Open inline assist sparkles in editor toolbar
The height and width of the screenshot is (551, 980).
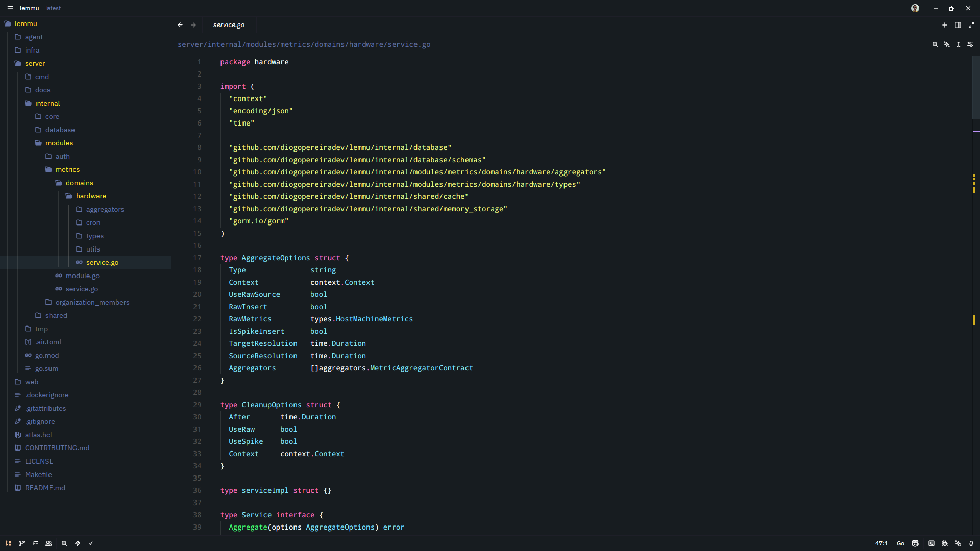[947, 44]
